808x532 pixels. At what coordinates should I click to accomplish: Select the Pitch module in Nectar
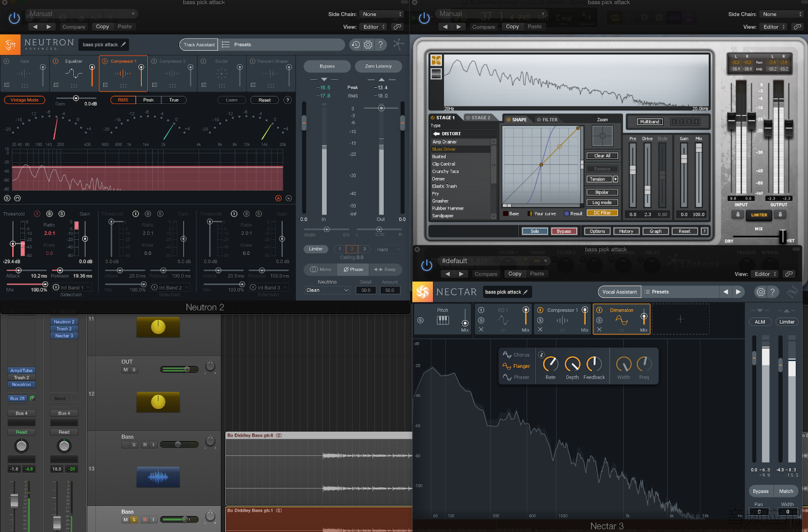(443, 320)
